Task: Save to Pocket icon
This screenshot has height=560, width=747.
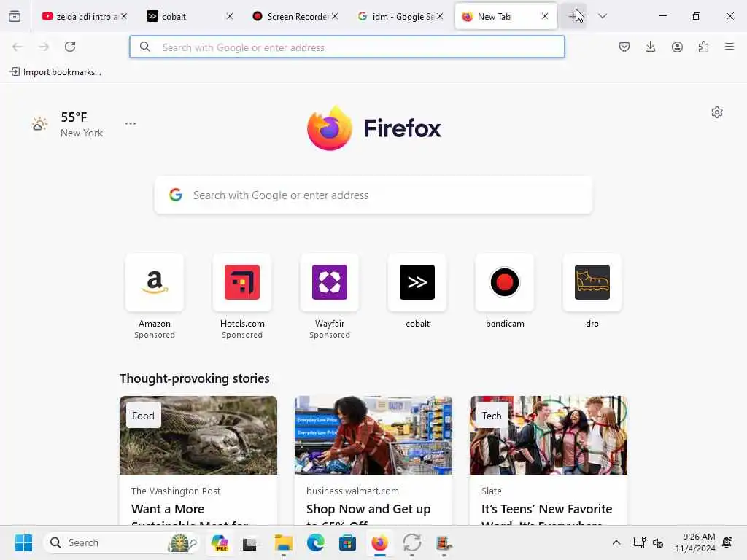Action: tap(624, 47)
